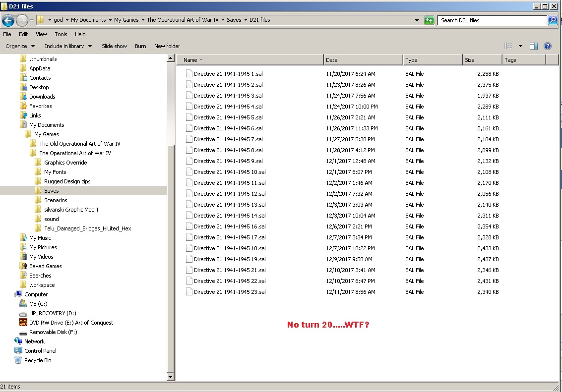Toggle the preview pane icon

click(x=533, y=46)
